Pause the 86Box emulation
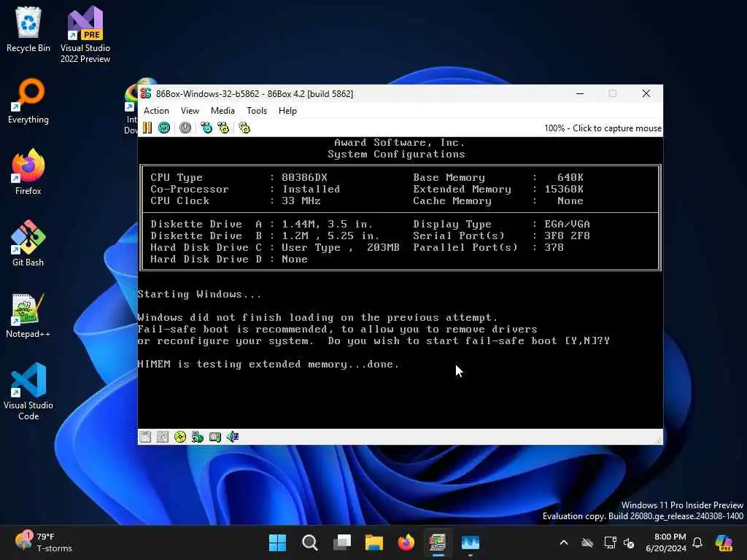 tap(147, 128)
